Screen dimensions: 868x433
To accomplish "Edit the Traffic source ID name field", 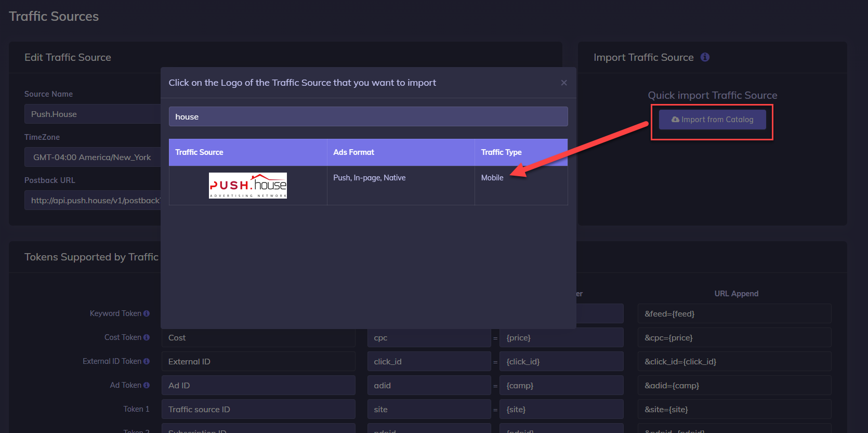I will (x=258, y=409).
